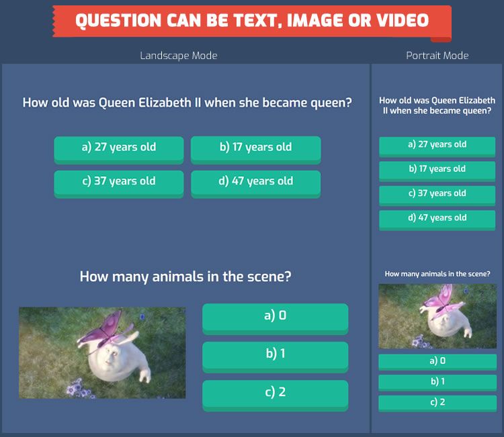Image resolution: width=504 pixels, height=437 pixels.
Task: Click landscape "How many animals in the scene?" text
Action: [185, 277]
